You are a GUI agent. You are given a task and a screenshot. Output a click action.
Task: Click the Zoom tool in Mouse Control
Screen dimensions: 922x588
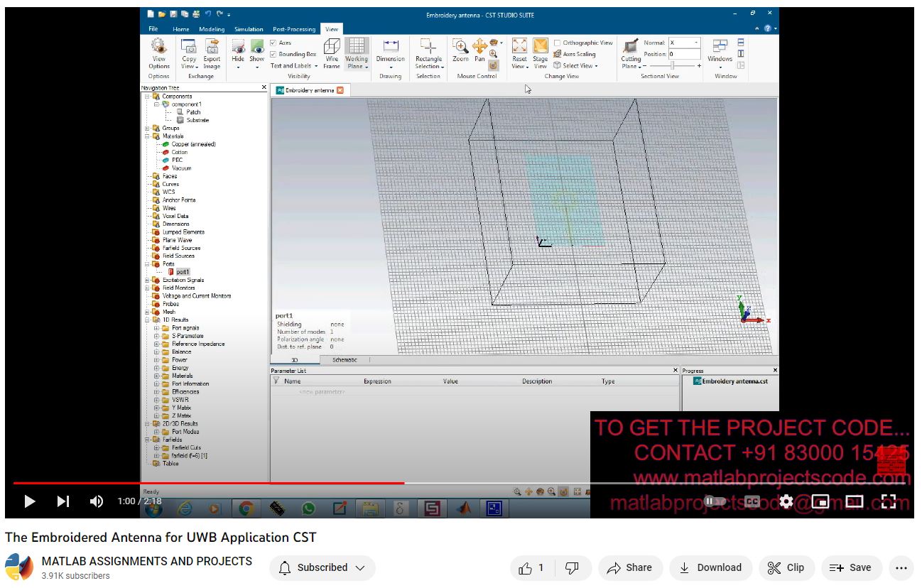pyautogui.click(x=461, y=47)
